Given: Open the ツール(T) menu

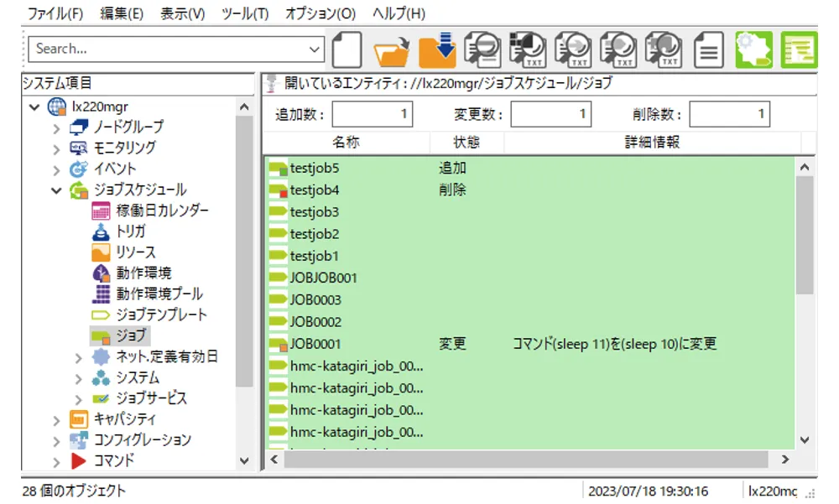Looking at the screenshot, I should point(245,13).
